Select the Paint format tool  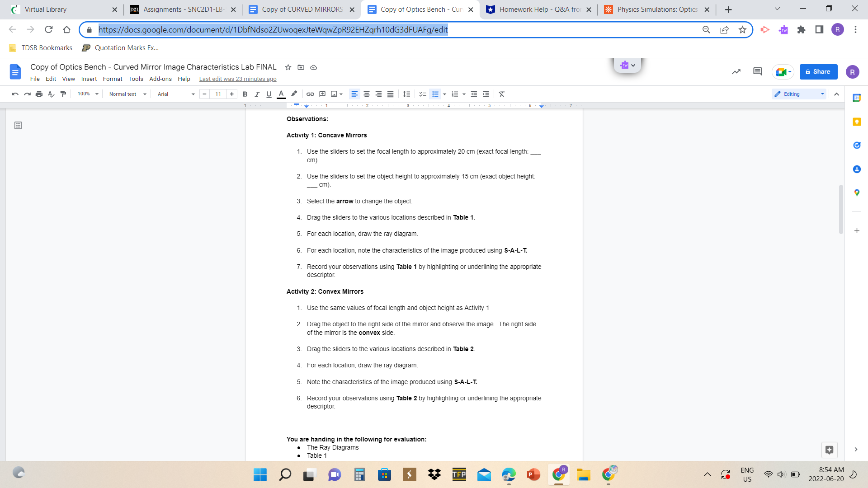63,94
